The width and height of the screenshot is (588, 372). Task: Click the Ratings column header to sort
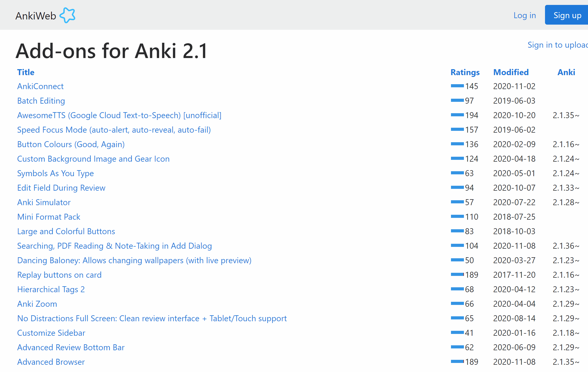pyautogui.click(x=464, y=72)
